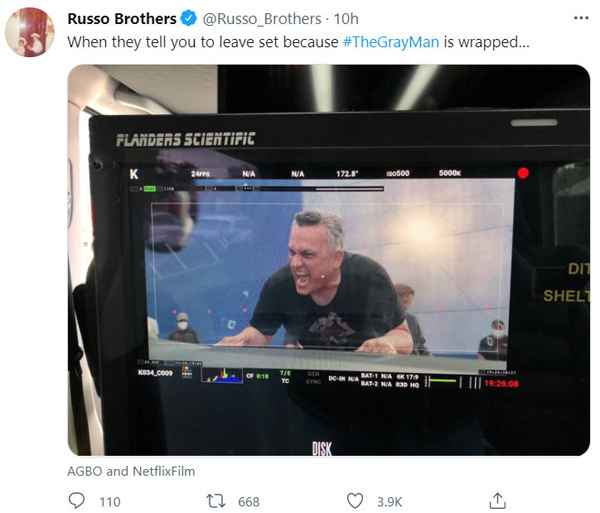Click the blue verified badge
Viewport: 600px width, 513px height.
[189, 18]
